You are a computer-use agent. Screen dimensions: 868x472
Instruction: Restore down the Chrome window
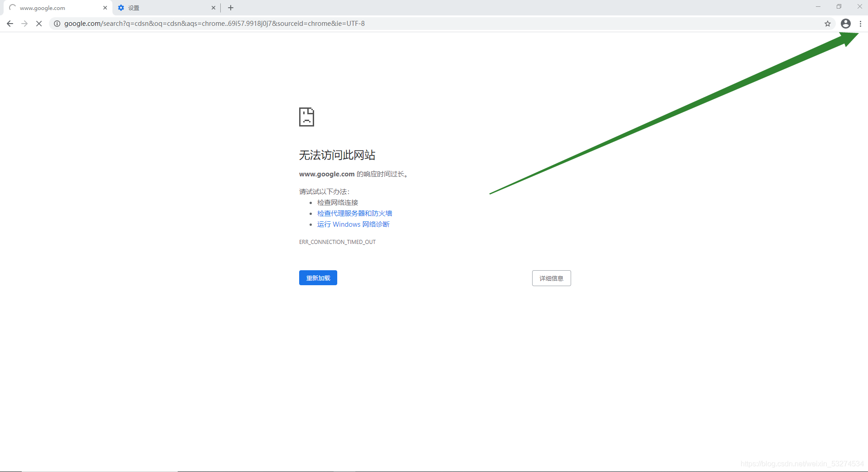point(839,6)
